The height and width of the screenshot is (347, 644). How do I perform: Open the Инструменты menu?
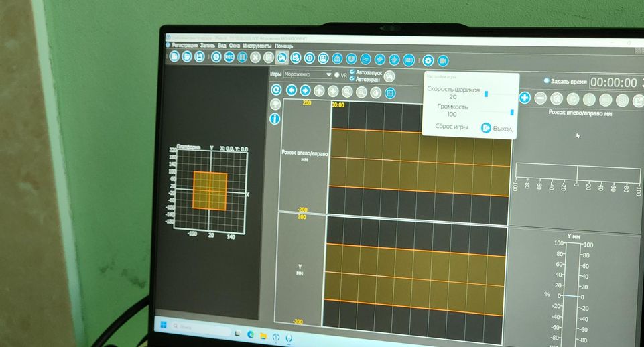click(x=257, y=46)
